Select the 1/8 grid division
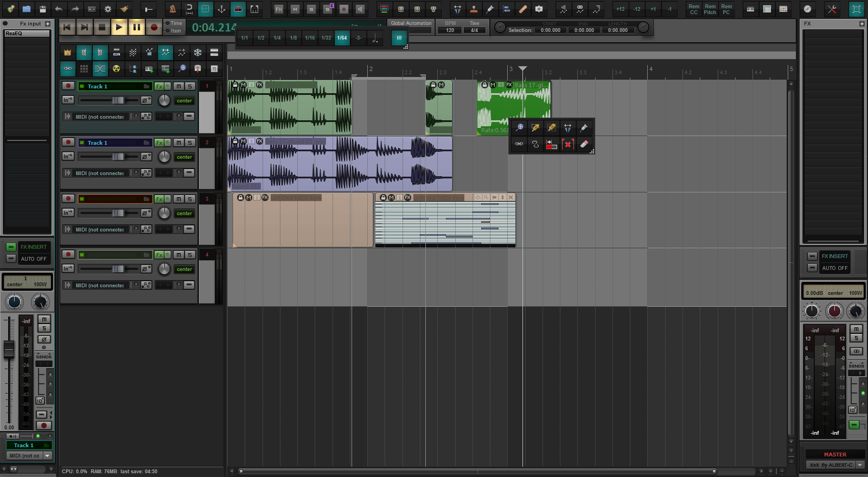This screenshot has width=868, height=477. point(293,38)
